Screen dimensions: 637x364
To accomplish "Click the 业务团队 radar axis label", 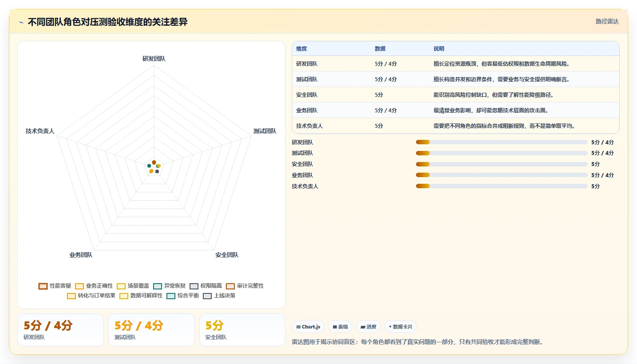I will [x=81, y=255].
